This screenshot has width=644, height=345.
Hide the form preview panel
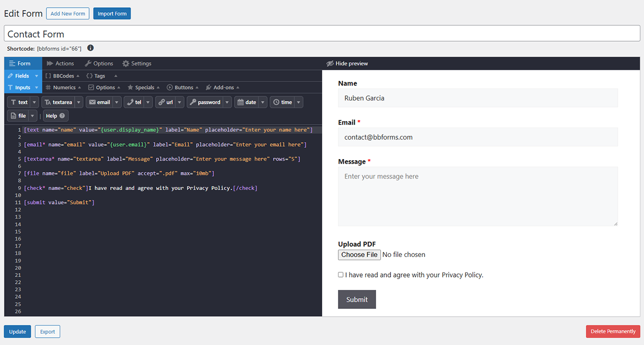point(347,63)
